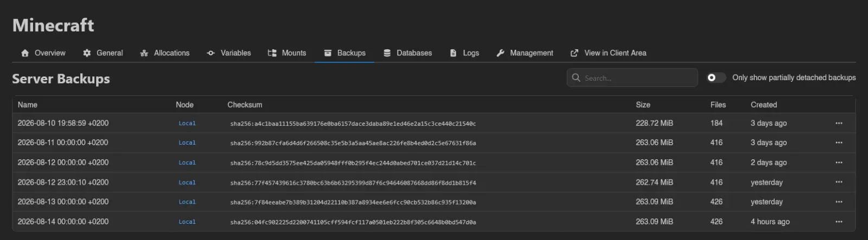The height and width of the screenshot is (240, 868).
Task: Open Local node link for 2026-08-12 23:00:10 backup
Action: pos(187,183)
